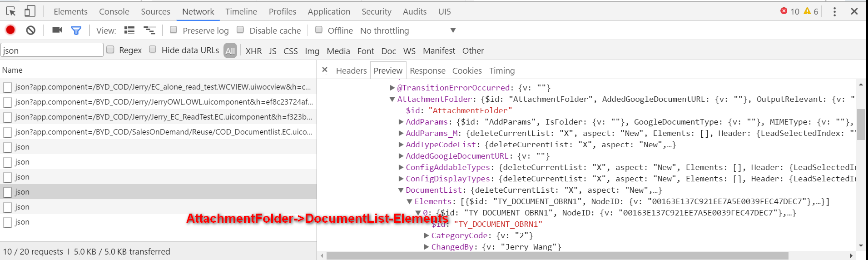The height and width of the screenshot is (260, 868).
Task: Show the request Response tab
Action: pos(427,70)
